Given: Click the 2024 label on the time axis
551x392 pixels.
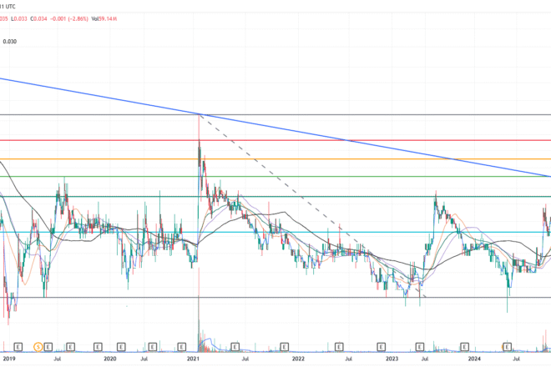Looking at the screenshot, I should pyautogui.click(x=474, y=360).
